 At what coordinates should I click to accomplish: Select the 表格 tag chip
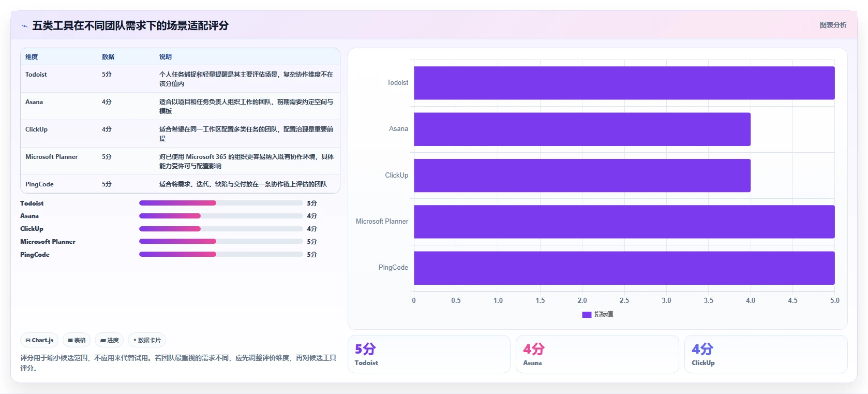pos(77,340)
